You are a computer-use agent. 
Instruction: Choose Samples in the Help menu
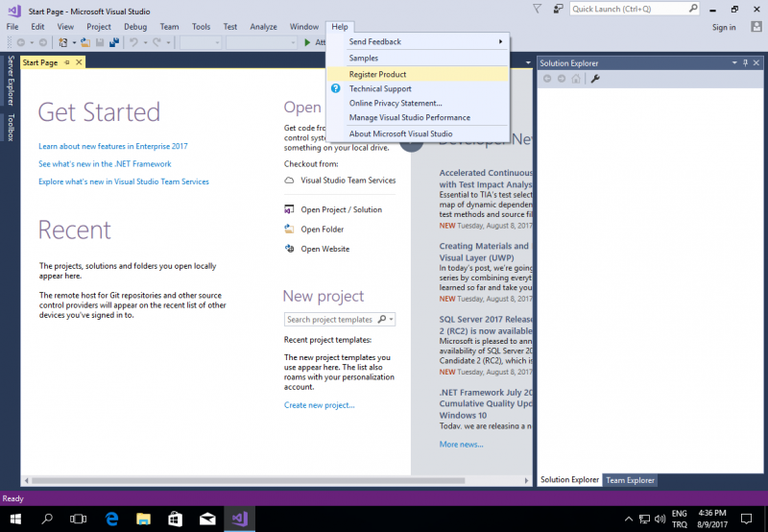(x=418, y=58)
